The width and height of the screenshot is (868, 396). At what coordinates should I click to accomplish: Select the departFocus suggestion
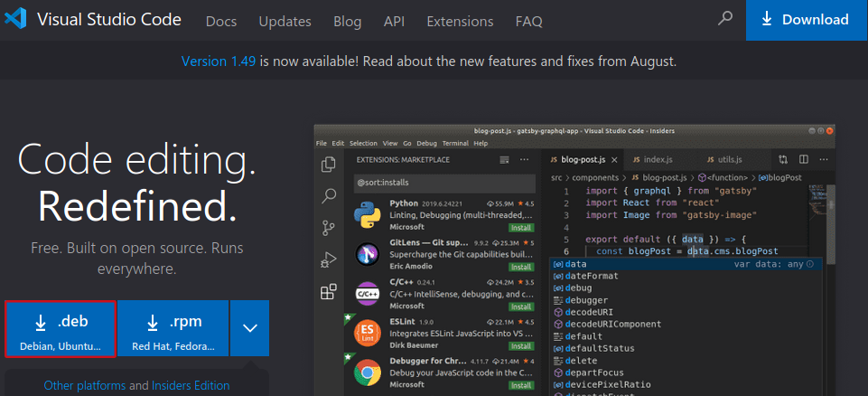point(686,372)
